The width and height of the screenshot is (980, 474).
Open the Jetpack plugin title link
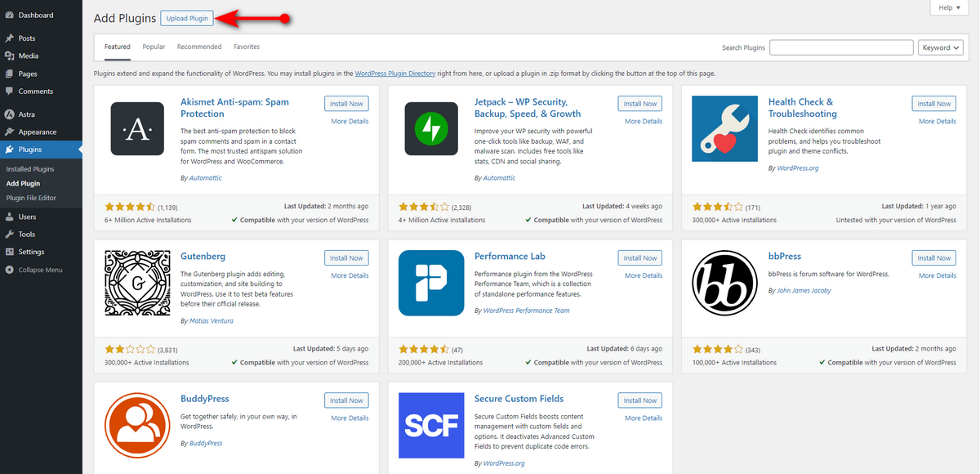[x=528, y=108]
